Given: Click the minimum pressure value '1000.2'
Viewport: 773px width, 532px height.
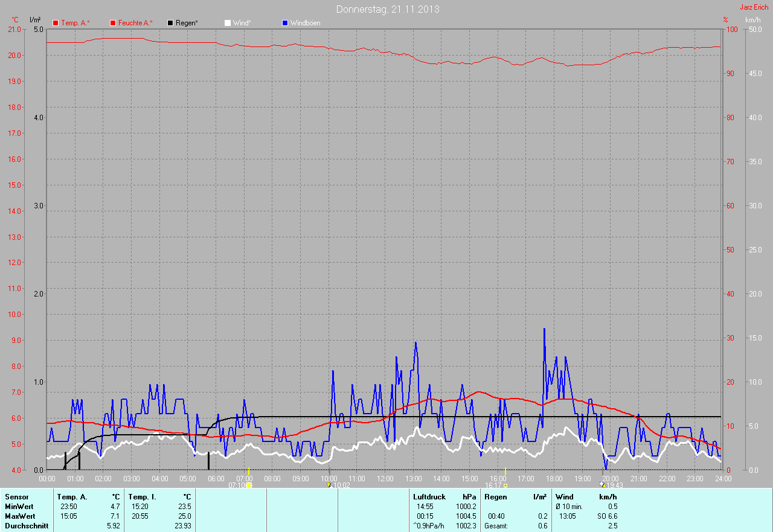Looking at the screenshot, I should coord(466,507).
